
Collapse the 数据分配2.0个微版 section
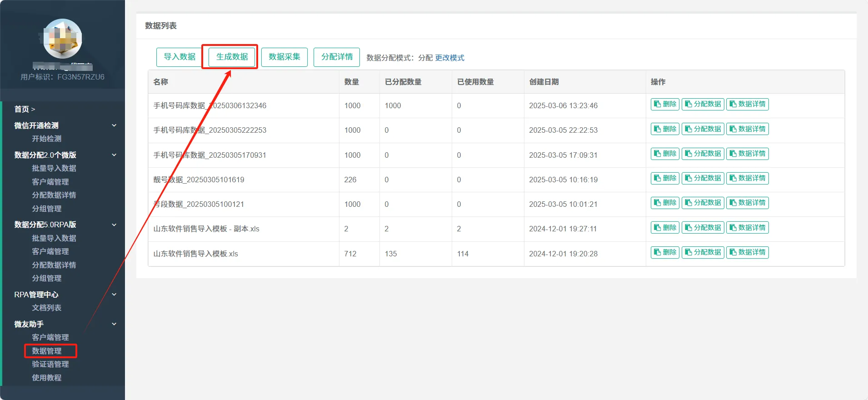114,155
